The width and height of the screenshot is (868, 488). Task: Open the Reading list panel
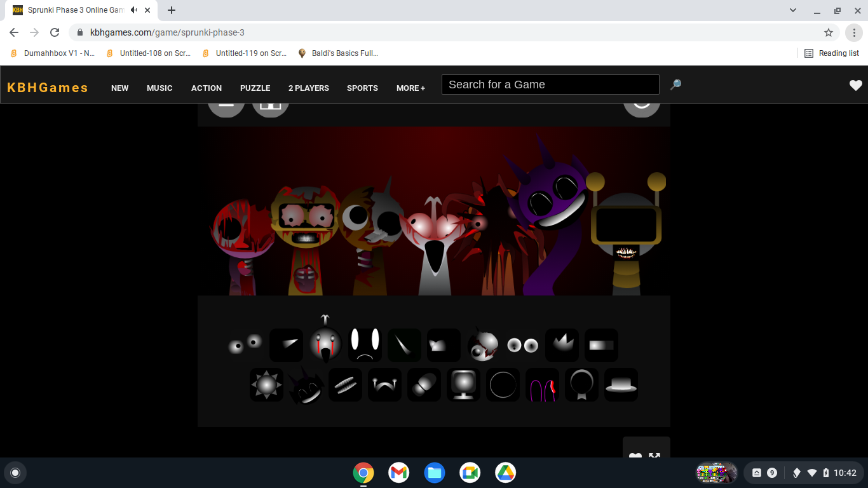point(832,53)
